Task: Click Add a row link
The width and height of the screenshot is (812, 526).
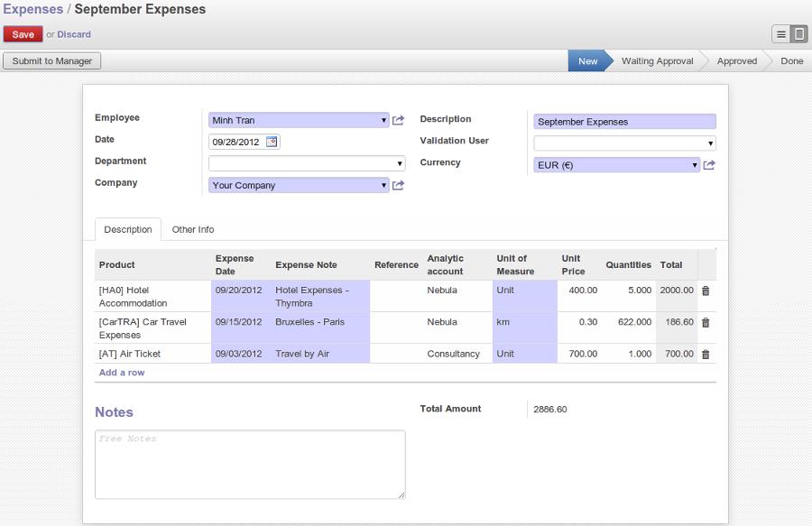Action: (122, 373)
